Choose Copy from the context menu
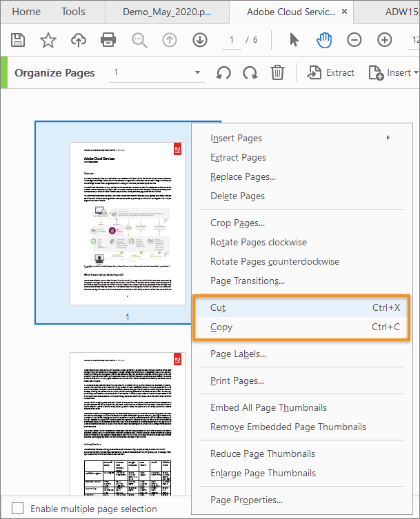This screenshot has width=420, height=519. 302,327
